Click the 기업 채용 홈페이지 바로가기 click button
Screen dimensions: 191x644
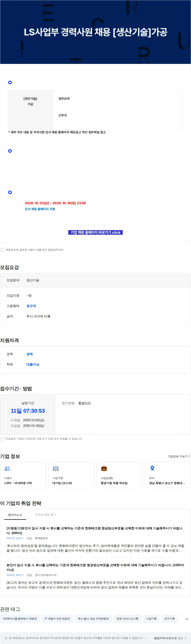(x=95, y=232)
